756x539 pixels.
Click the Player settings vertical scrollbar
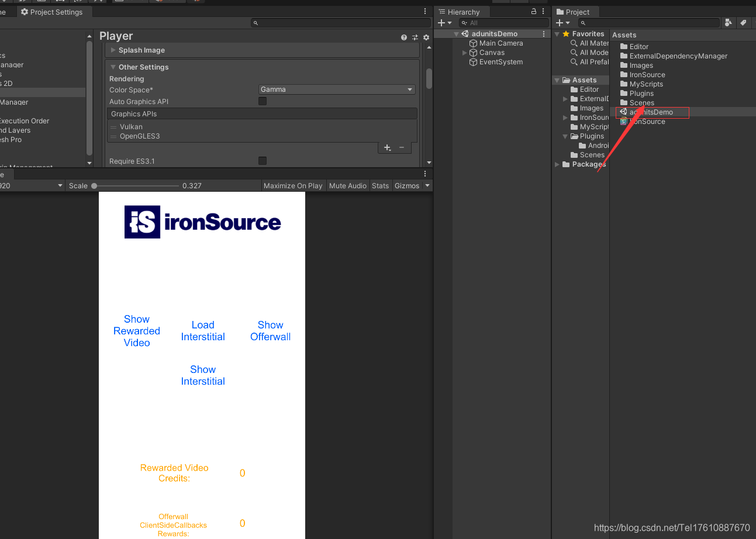pyautogui.click(x=429, y=78)
